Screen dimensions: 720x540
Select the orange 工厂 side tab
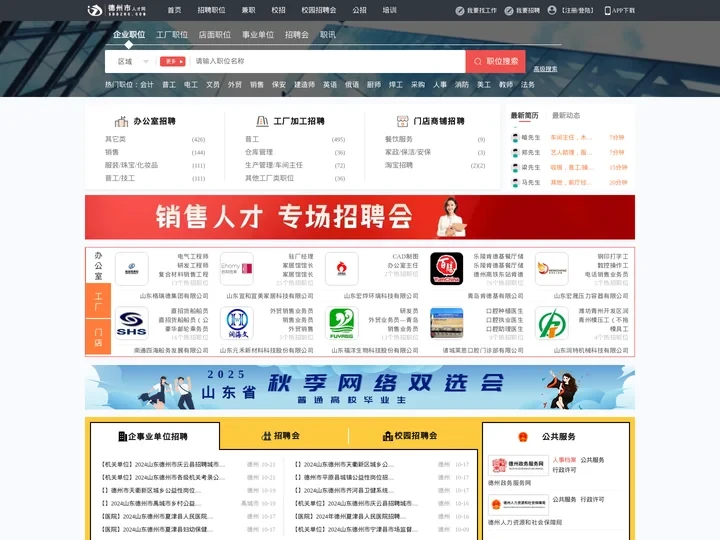click(x=98, y=301)
